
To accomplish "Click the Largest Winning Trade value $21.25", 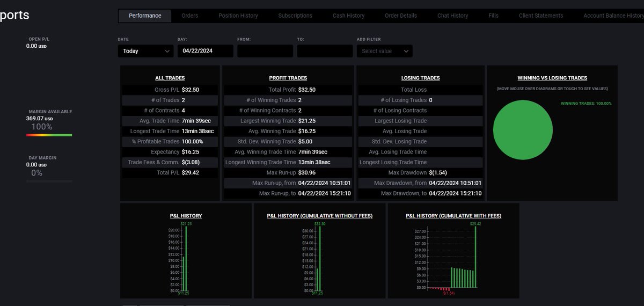I will pyautogui.click(x=306, y=121).
